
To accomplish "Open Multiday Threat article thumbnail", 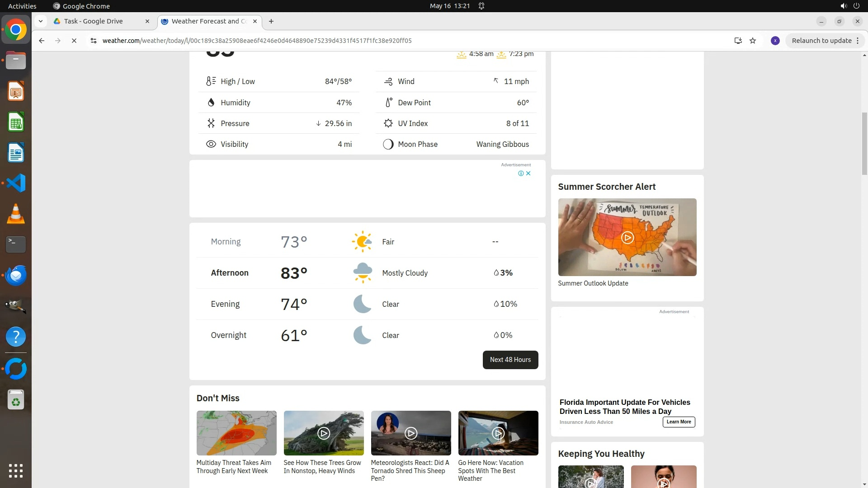I will click(x=236, y=433).
